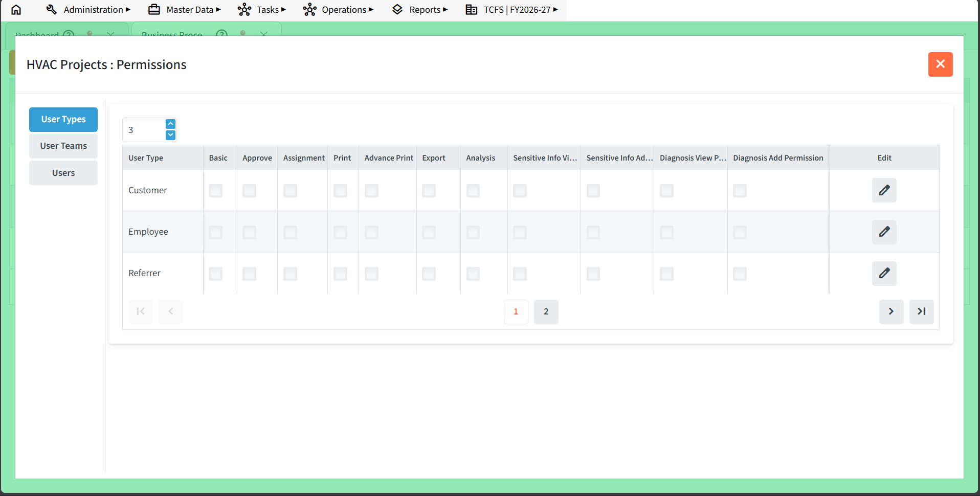Toggle Print checkbox for Employee
The height and width of the screenshot is (496, 980).
(341, 233)
